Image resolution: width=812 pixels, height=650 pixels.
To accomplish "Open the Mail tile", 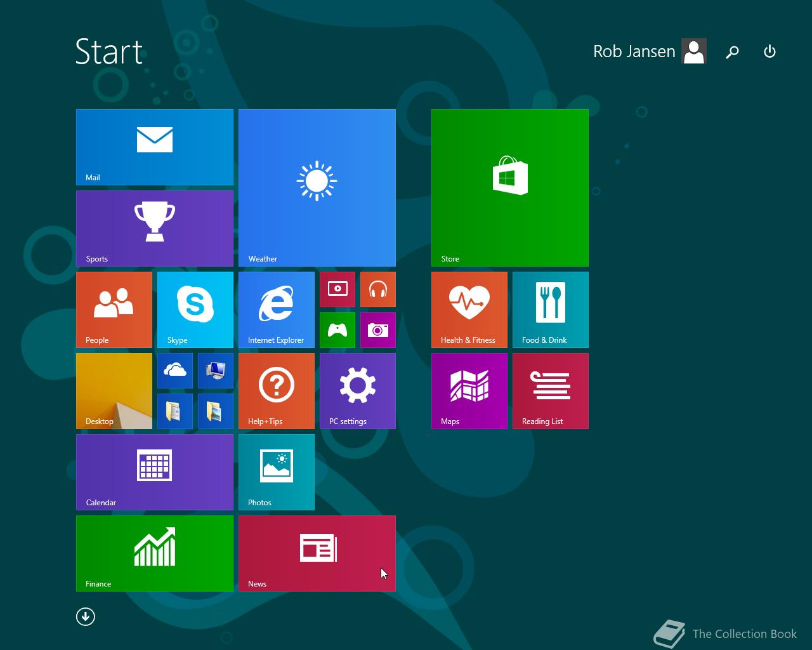I will [x=155, y=147].
